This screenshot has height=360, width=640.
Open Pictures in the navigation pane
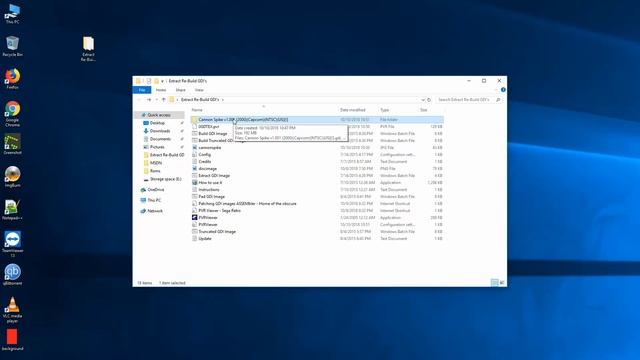click(157, 147)
